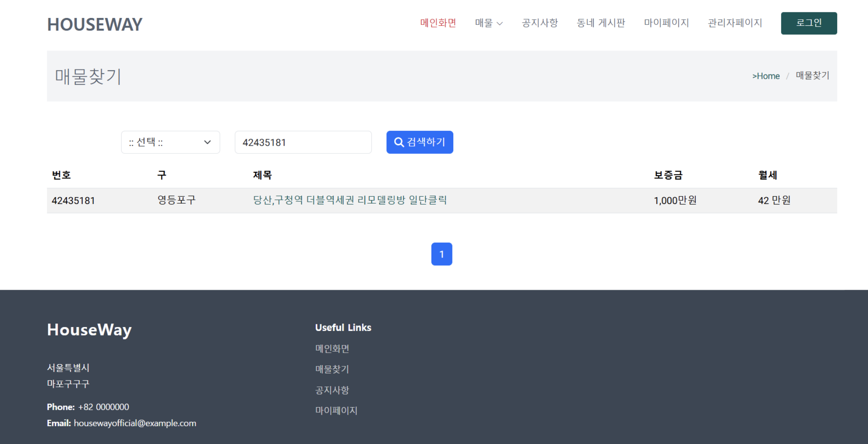Click the search keyword input field

[x=303, y=142]
